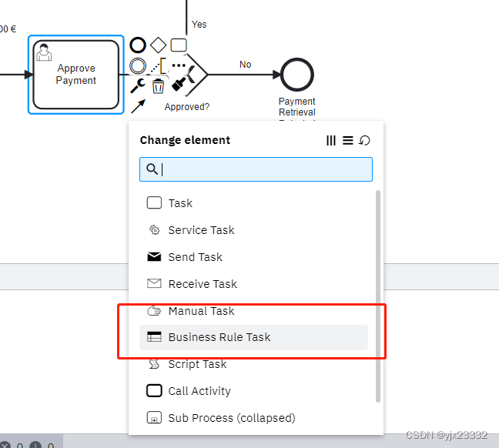Pick Send Task entry
This screenshot has width=499, height=448.
tap(195, 257)
